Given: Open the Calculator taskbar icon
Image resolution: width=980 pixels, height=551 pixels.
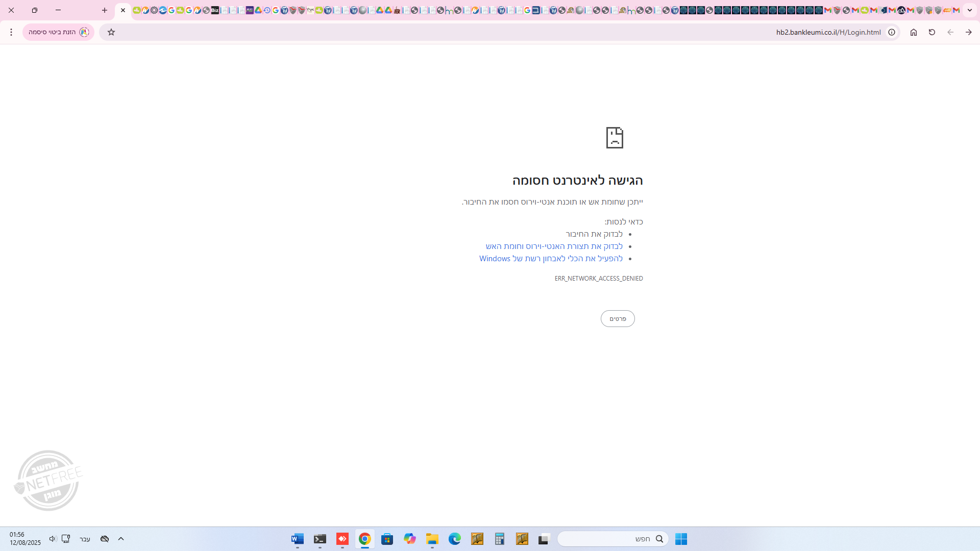Looking at the screenshot, I should click(x=500, y=539).
